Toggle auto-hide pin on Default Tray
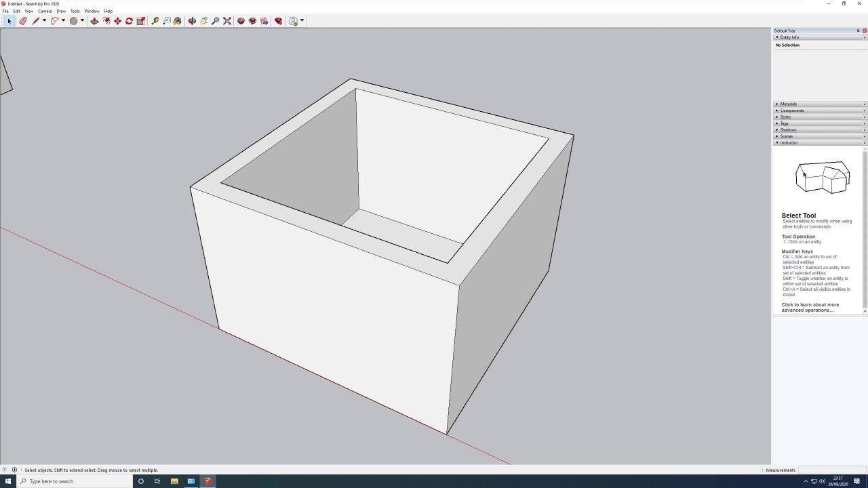Viewport: 868px width, 488px height. [x=858, y=30]
